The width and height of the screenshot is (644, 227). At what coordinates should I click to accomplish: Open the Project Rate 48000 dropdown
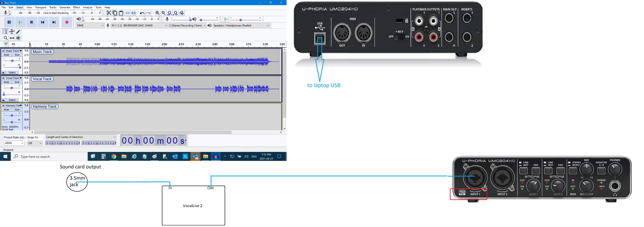[x=14, y=143]
